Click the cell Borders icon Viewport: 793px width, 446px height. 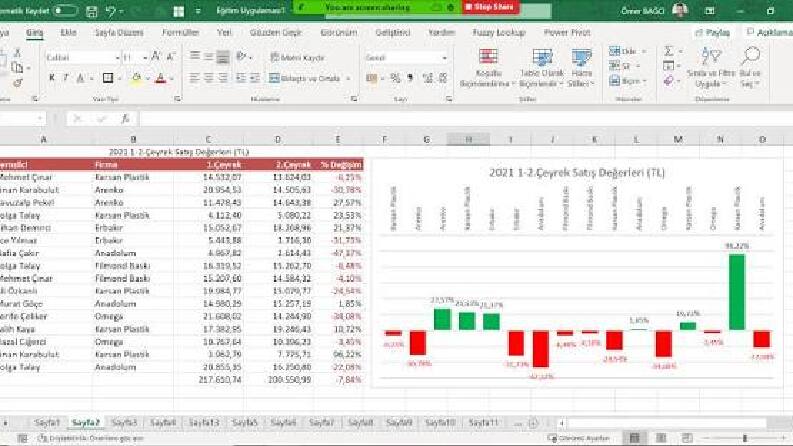pyautogui.click(x=108, y=78)
